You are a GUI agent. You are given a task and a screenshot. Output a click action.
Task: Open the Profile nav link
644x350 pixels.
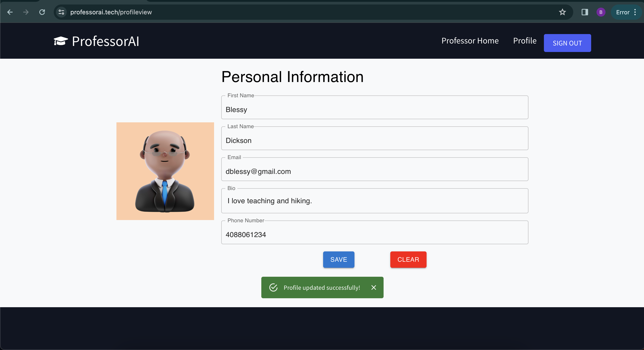(x=525, y=41)
